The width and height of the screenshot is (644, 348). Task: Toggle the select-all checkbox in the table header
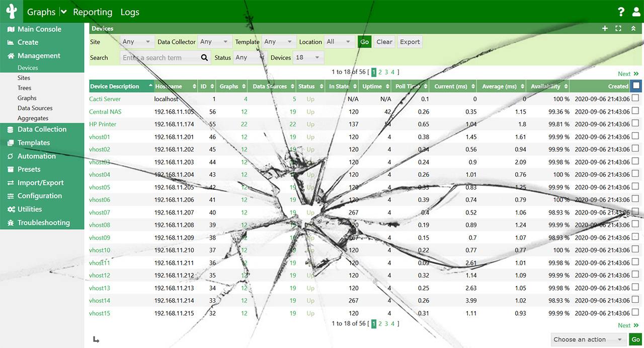click(x=636, y=86)
